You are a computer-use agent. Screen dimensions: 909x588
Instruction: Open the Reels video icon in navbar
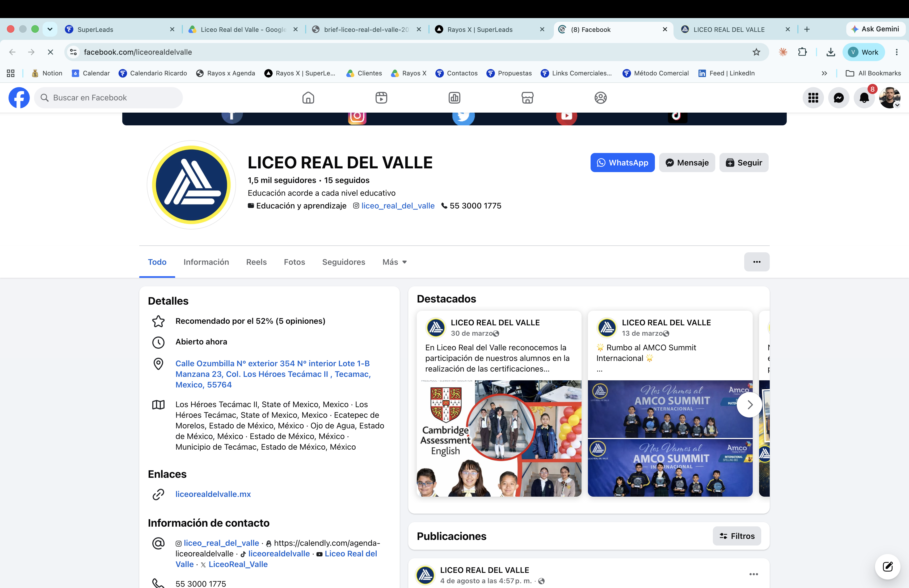point(381,98)
